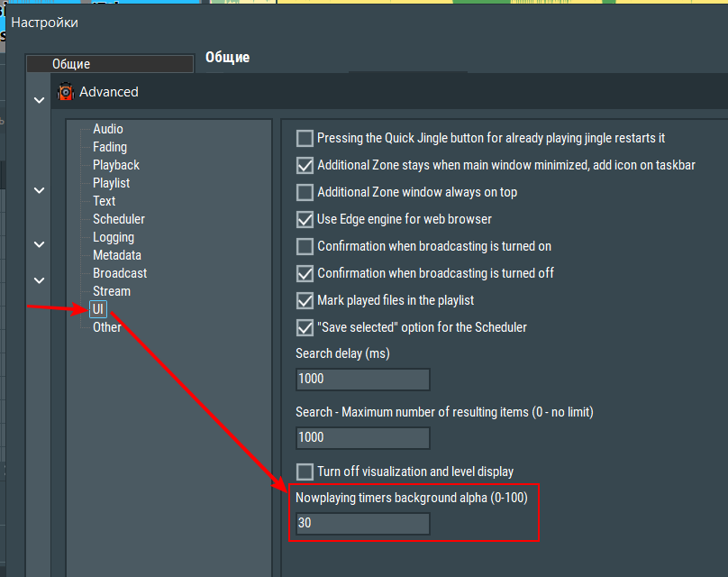Disable confirmation when broadcasting turned off
The height and width of the screenshot is (577, 728).
(x=305, y=273)
